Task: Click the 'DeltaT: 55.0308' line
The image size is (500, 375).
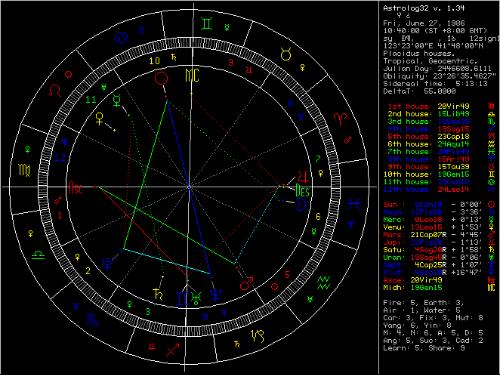Action: tap(420, 91)
